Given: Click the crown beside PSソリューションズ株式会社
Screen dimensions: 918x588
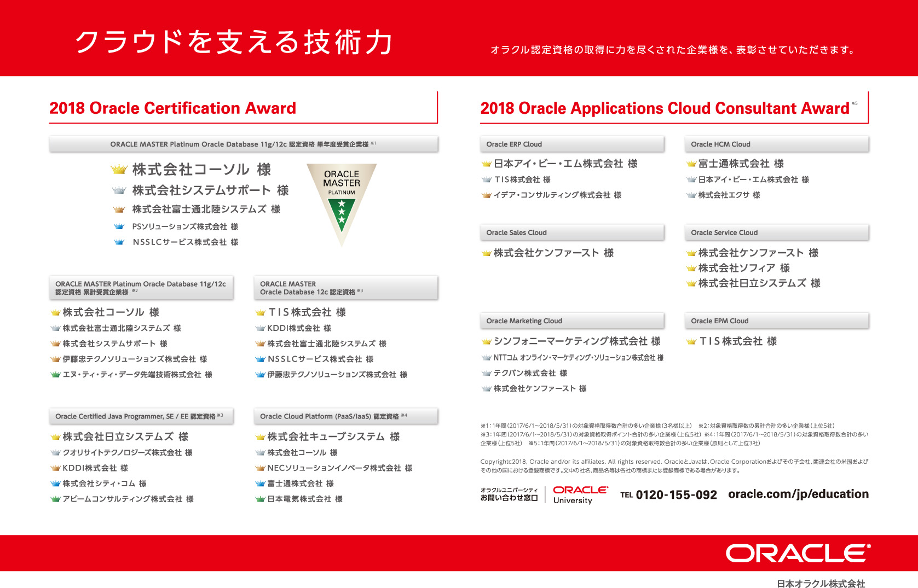Looking at the screenshot, I should pyautogui.click(x=119, y=226).
